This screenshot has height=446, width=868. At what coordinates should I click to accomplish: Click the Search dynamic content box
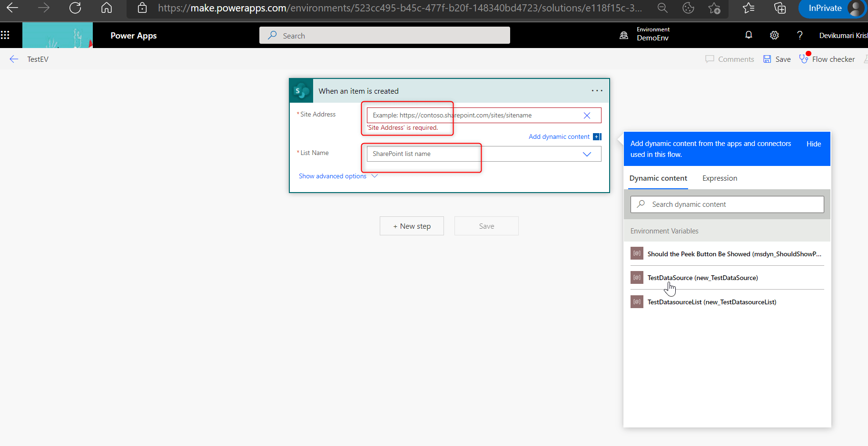(727, 204)
